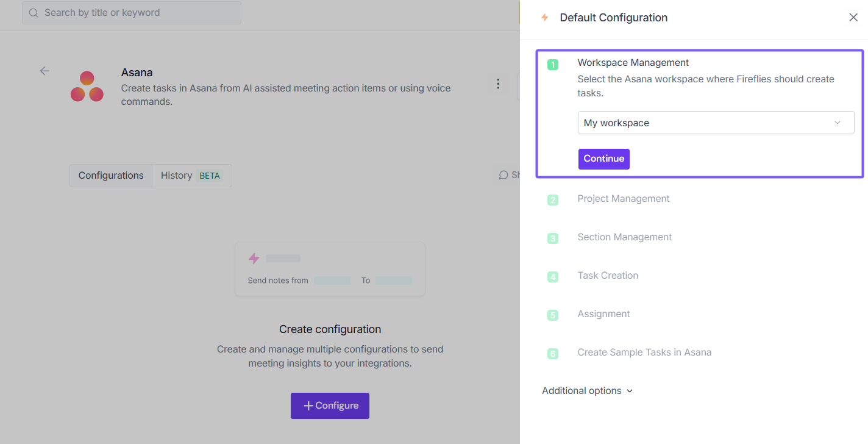868x444 pixels.
Task: Select the Task Creation step
Action: [608, 276]
